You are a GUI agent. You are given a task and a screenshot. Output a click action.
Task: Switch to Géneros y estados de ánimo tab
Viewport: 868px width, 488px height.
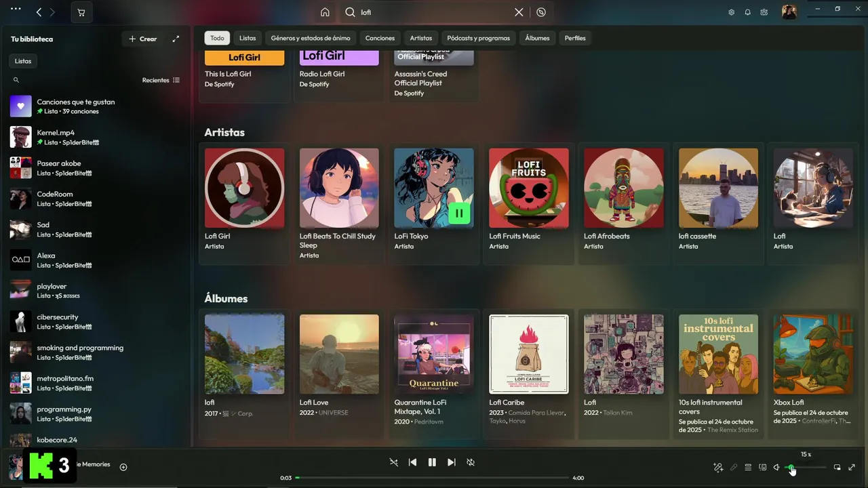coord(311,38)
